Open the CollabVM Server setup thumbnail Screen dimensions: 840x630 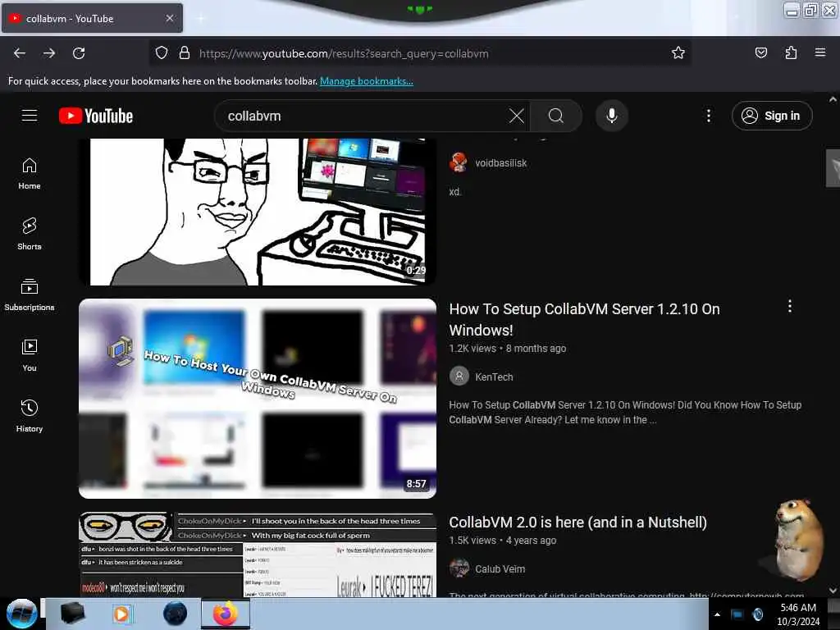click(x=258, y=399)
